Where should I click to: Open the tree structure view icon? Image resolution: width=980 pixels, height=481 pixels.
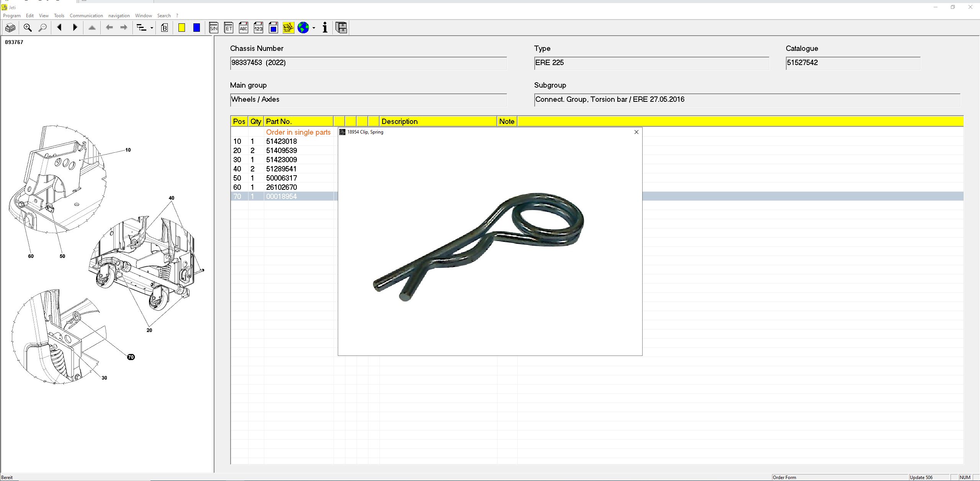pyautogui.click(x=142, y=28)
